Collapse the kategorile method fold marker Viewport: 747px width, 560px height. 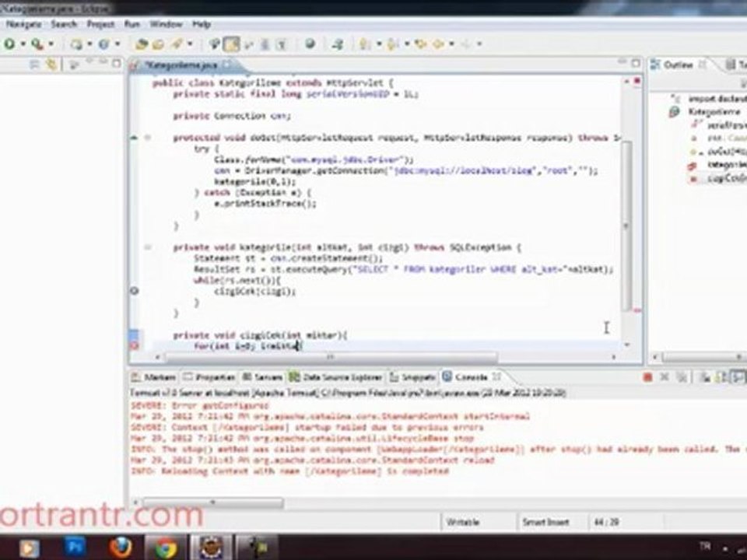(x=148, y=247)
